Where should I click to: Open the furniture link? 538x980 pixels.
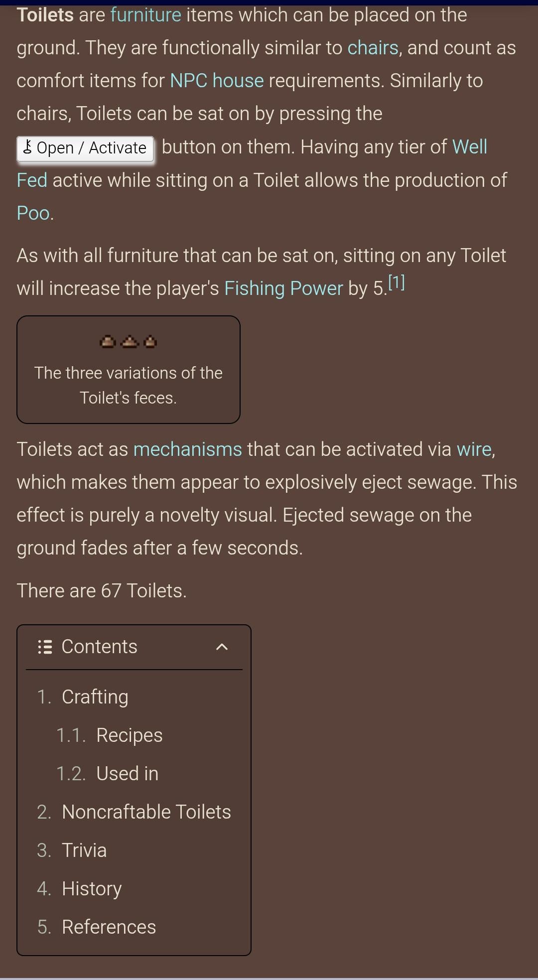click(x=145, y=15)
